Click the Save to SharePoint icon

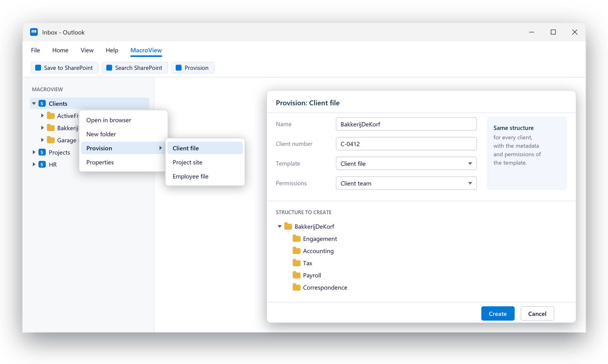38,68
